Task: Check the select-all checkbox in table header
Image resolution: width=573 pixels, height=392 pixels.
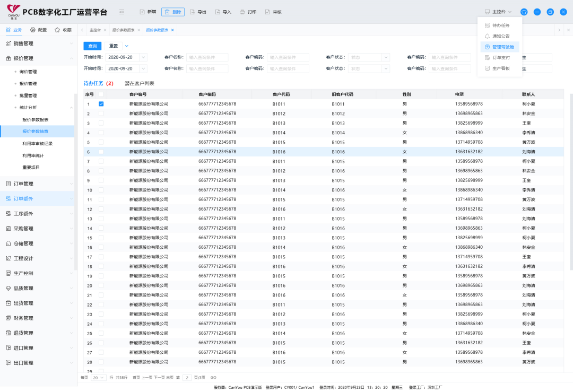Action: 101,94
